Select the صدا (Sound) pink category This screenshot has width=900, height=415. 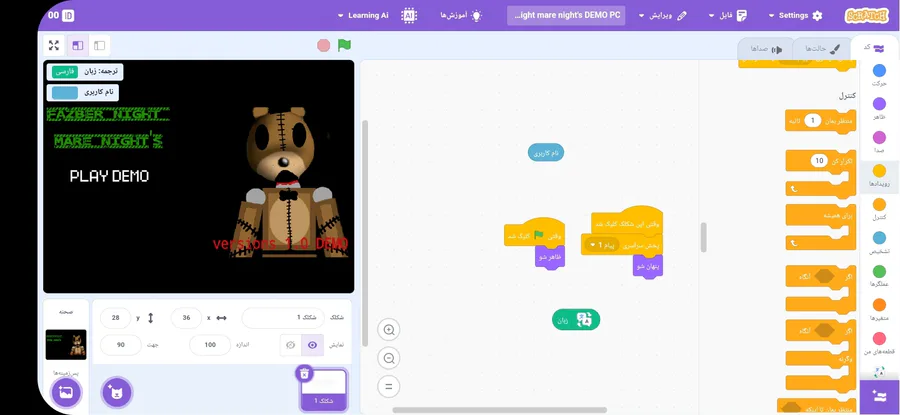879,142
